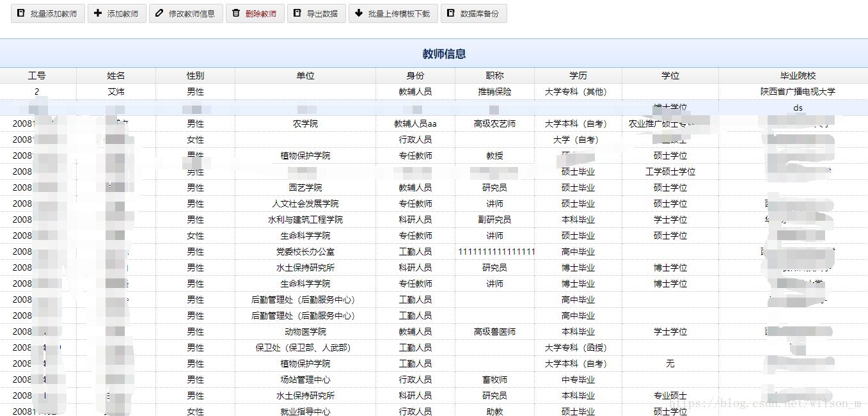Viewport: 868px width, 416px height.
Task: Click the 数据库备份 button
Action: (473, 13)
